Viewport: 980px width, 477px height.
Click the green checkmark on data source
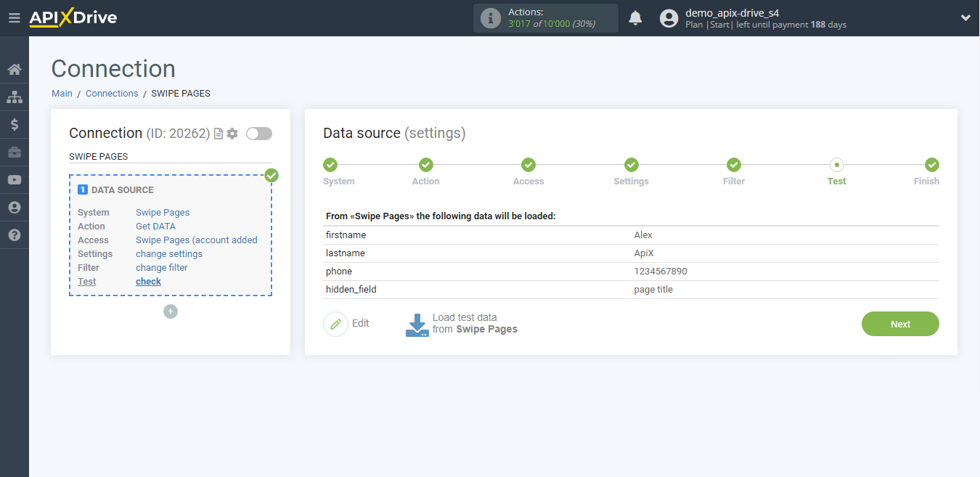(x=271, y=175)
